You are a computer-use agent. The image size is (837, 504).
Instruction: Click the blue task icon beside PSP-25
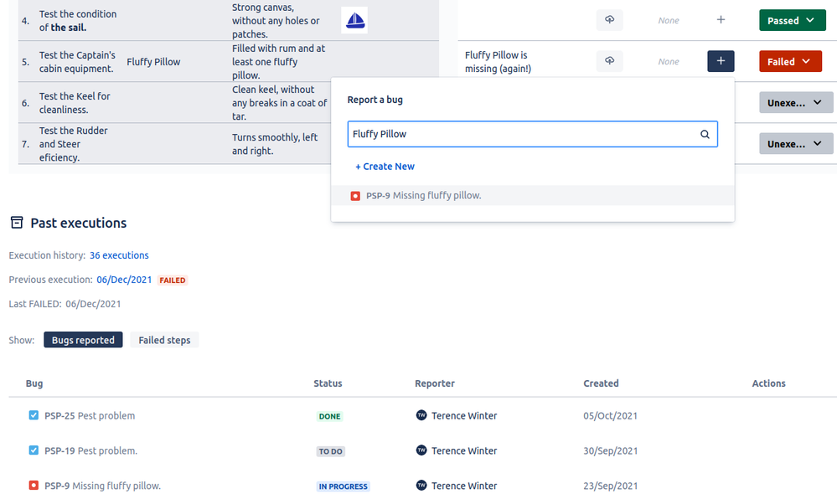point(32,415)
